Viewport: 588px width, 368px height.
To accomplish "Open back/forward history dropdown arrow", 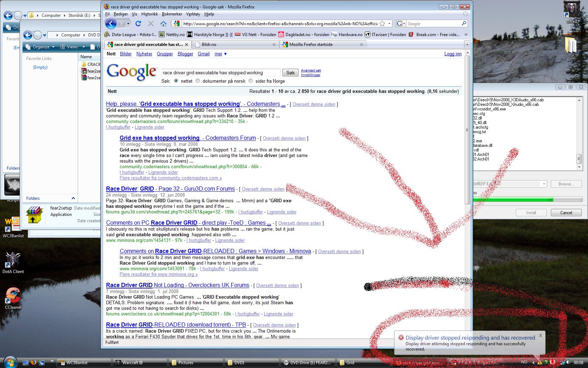I will tap(128, 23).
